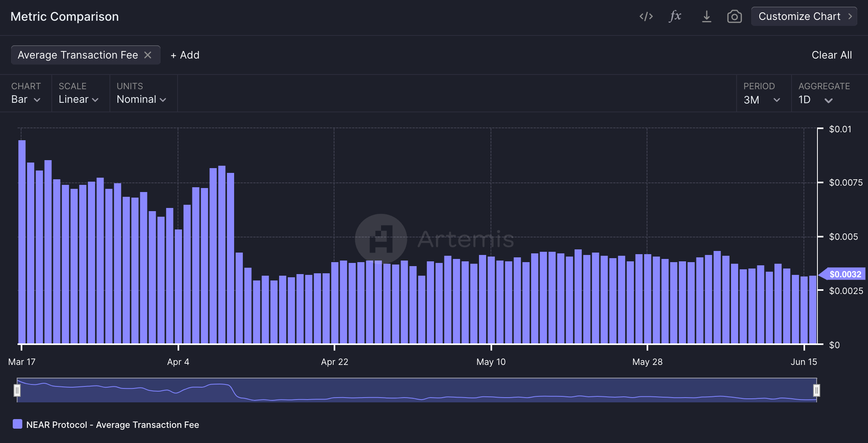The height and width of the screenshot is (443, 868).
Task: Click the Artemis watermark logo
Action: coord(381,239)
